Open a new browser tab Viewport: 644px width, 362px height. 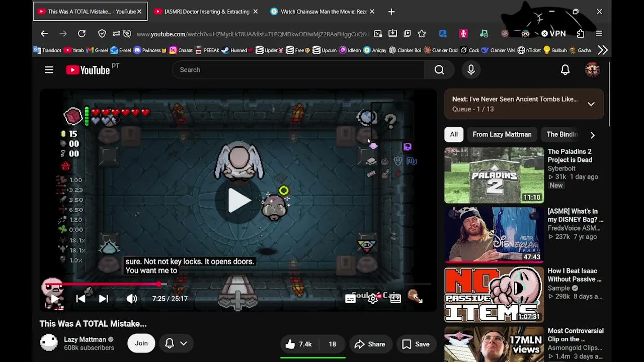click(391, 12)
